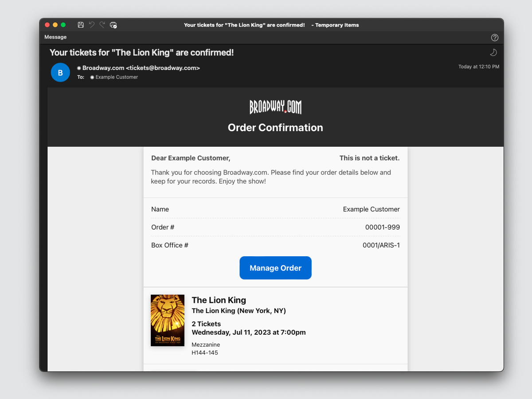
Task: Click the blue sender avatar B
Action: click(60, 72)
